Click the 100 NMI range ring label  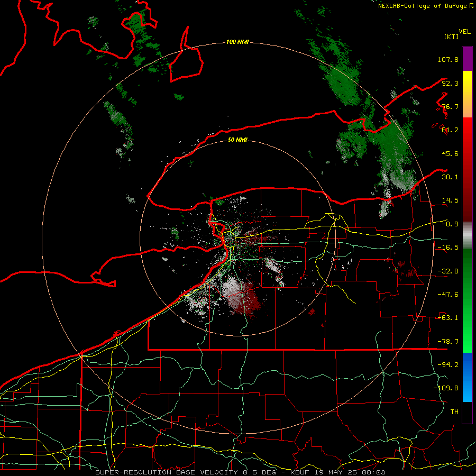pos(237,42)
